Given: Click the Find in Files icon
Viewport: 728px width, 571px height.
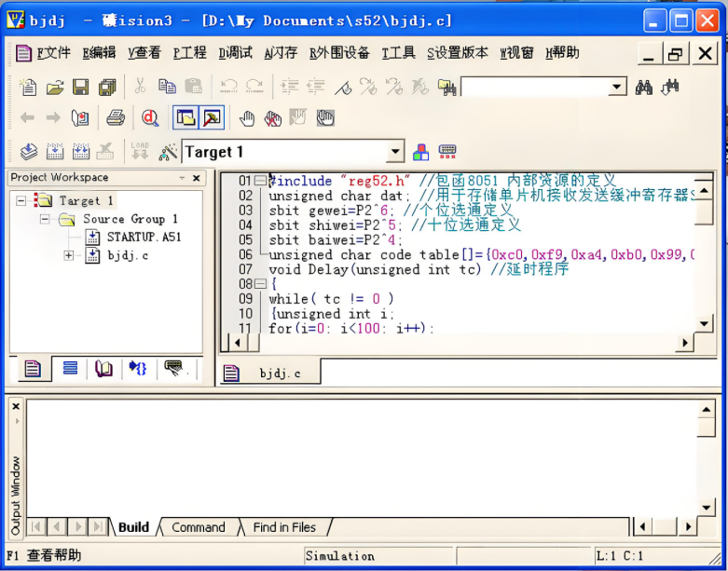Looking at the screenshot, I should pyautogui.click(x=446, y=88).
